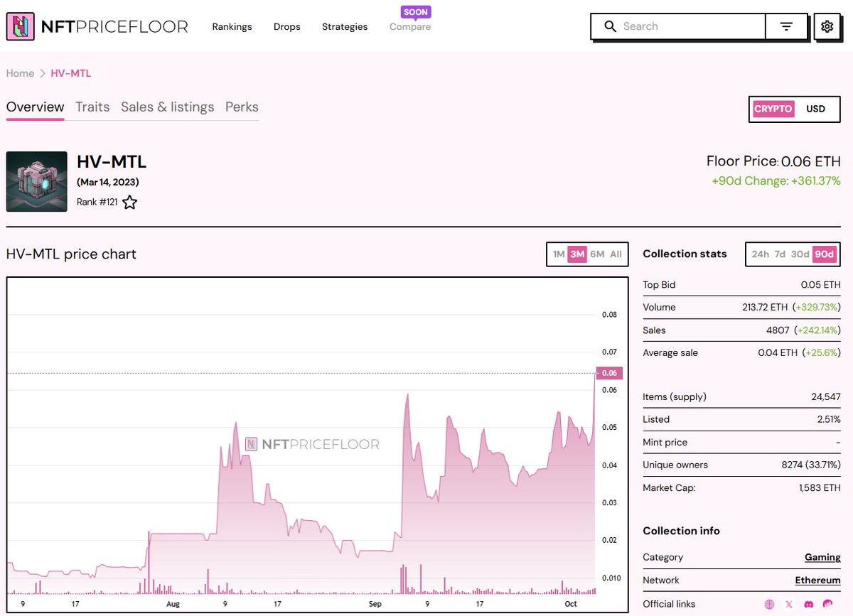
Task: Set chart range to 3M
Action: click(x=577, y=254)
